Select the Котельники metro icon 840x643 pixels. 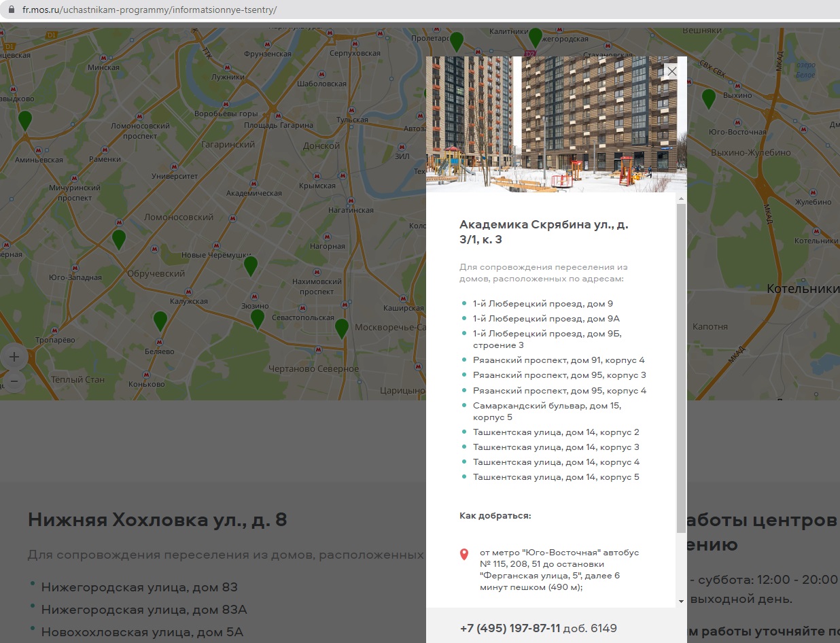coord(816,230)
